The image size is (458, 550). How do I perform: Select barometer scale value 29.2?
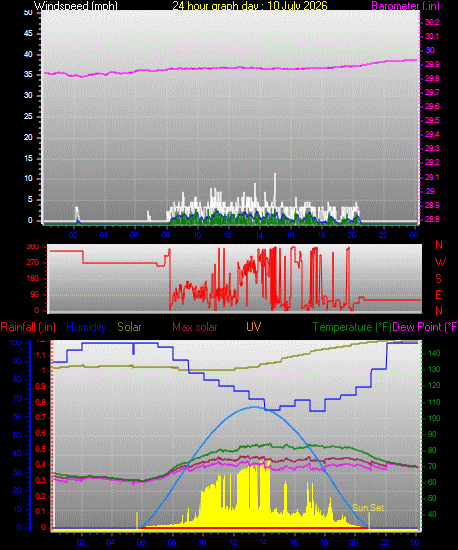click(x=432, y=162)
